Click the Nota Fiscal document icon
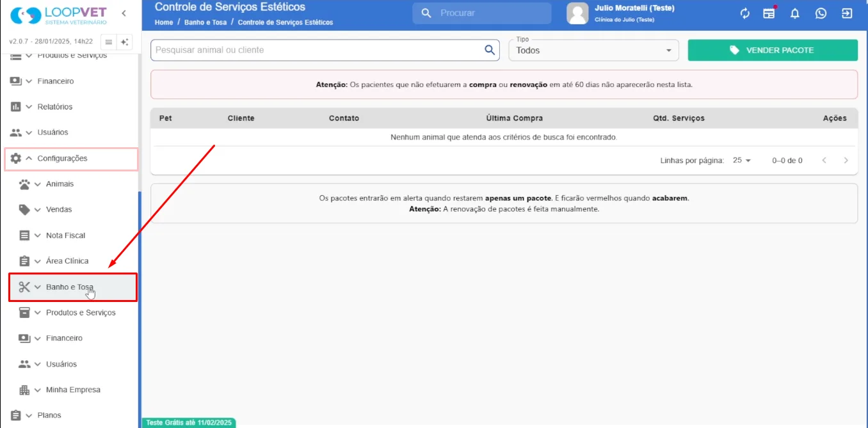 tap(24, 235)
